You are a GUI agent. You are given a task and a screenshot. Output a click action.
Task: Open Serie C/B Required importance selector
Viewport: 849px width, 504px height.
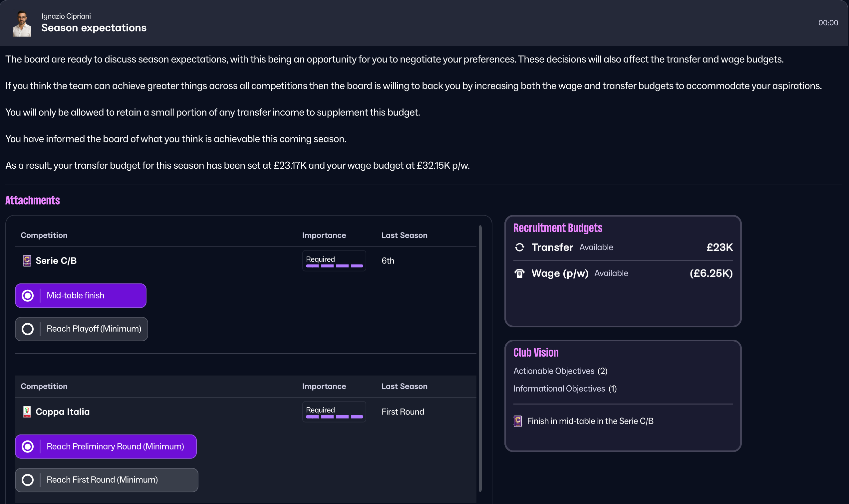(x=334, y=261)
